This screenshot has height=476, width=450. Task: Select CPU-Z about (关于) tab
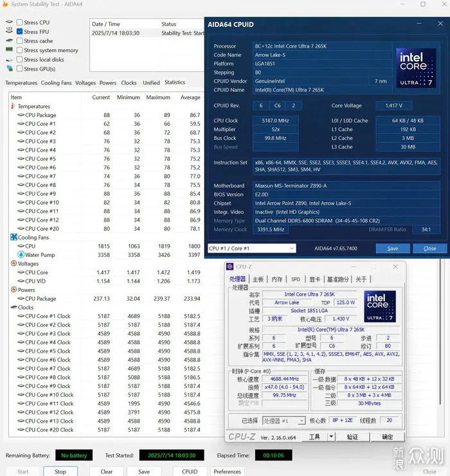pyautogui.click(x=361, y=279)
